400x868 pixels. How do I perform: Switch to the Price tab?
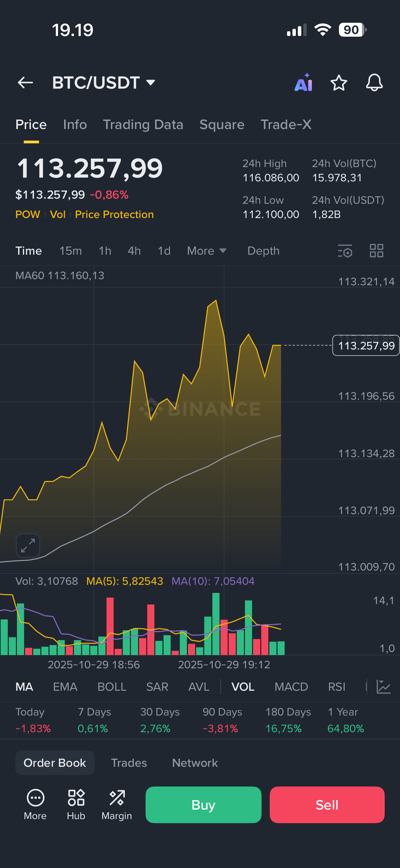click(x=31, y=125)
